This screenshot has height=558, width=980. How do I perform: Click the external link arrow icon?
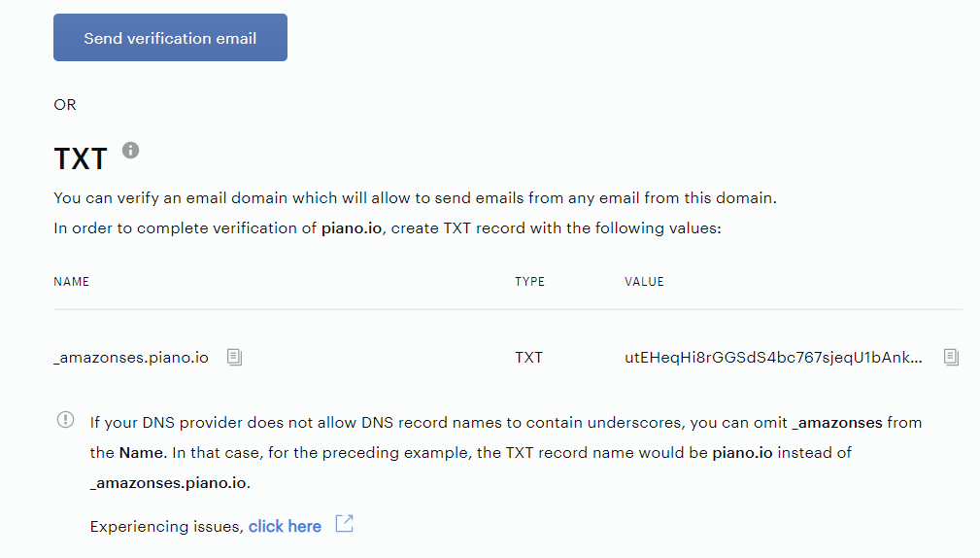tap(345, 524)
